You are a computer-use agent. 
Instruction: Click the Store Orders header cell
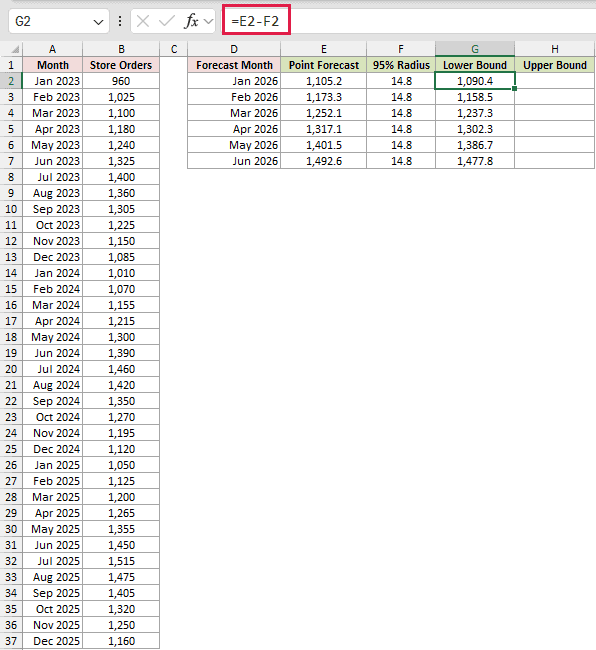(x=121, y=65)
